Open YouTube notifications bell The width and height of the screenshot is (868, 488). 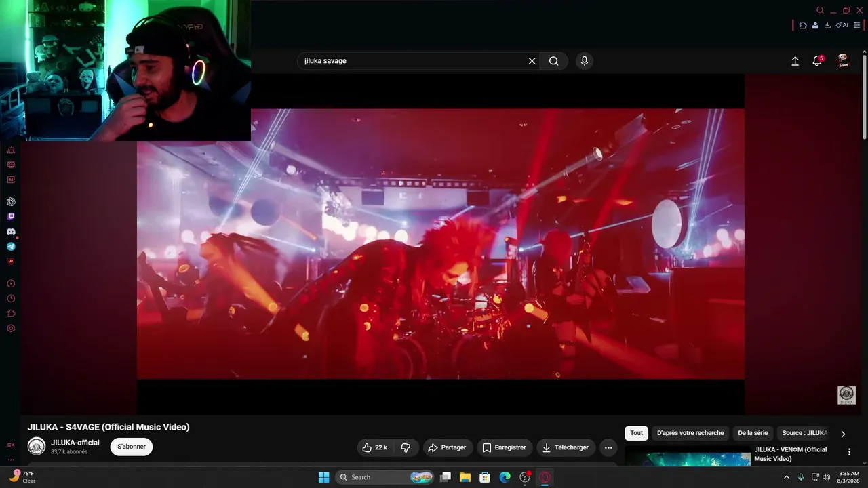(818, 61)
